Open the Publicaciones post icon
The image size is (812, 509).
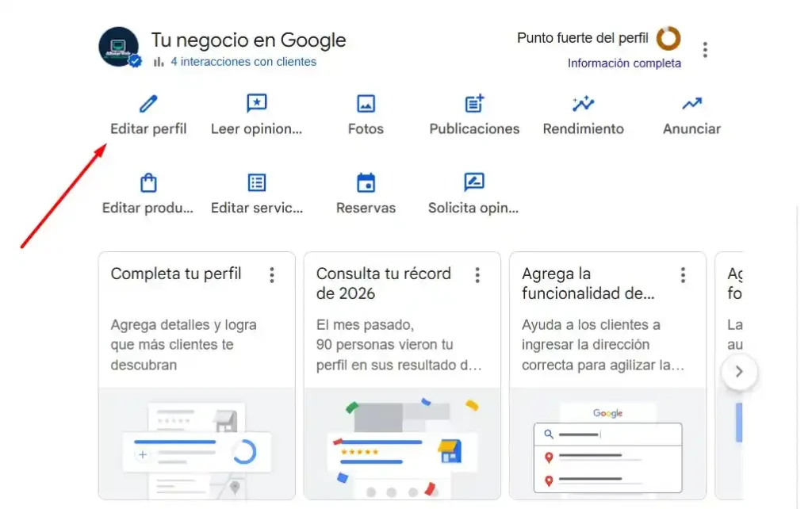coord(474,104)
